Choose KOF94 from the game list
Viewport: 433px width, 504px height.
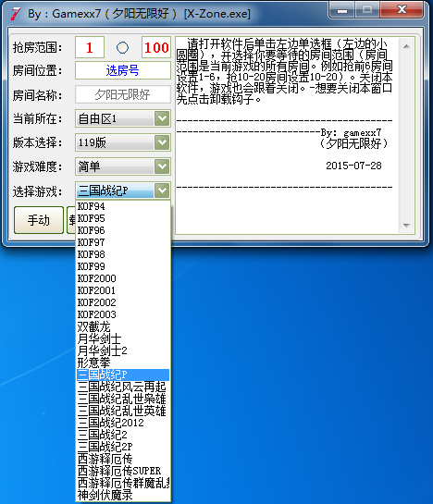point(123,206)
